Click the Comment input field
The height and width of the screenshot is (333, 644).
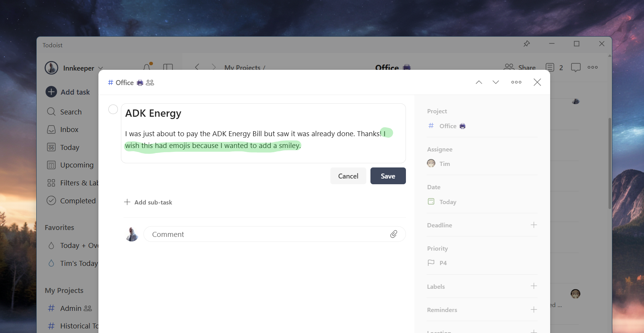[274, 234]
